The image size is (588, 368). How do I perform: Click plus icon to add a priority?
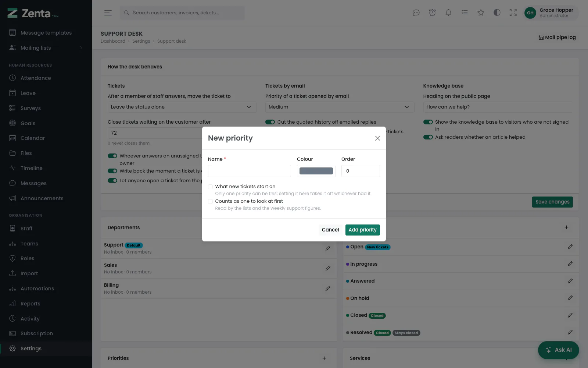pos(324,358)
